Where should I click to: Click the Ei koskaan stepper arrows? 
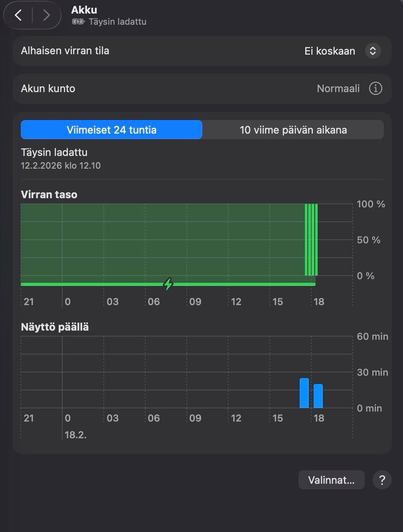[372, 51]
